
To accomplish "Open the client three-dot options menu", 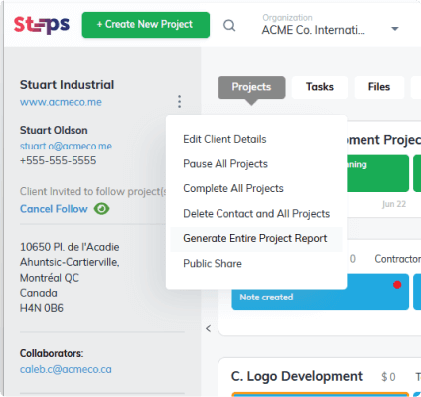I will [179, 101].
